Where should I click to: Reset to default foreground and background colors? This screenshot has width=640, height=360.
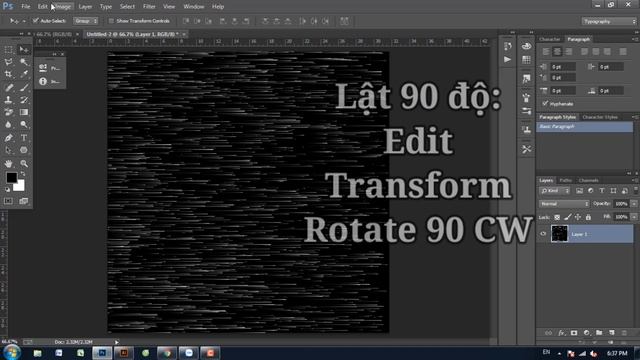click(7, 189)
